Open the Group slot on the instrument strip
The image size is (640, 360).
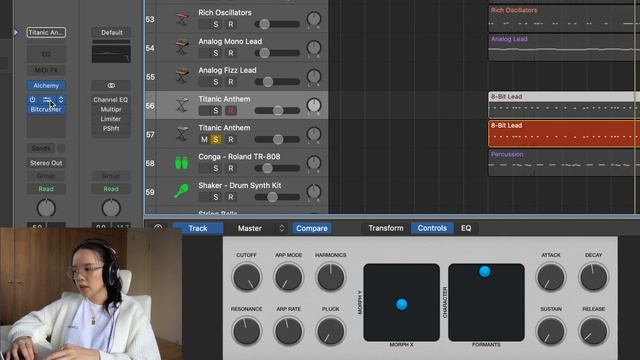tap(46, 176)
